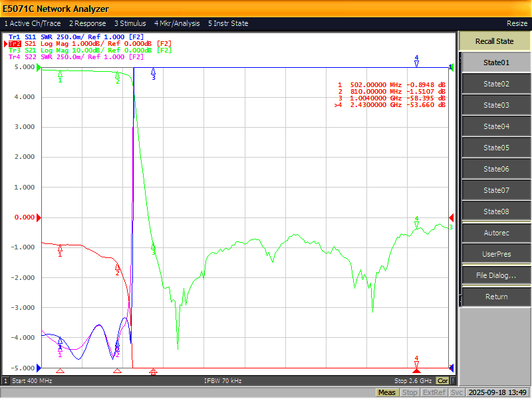Click the date and time display

pos(497,392)
